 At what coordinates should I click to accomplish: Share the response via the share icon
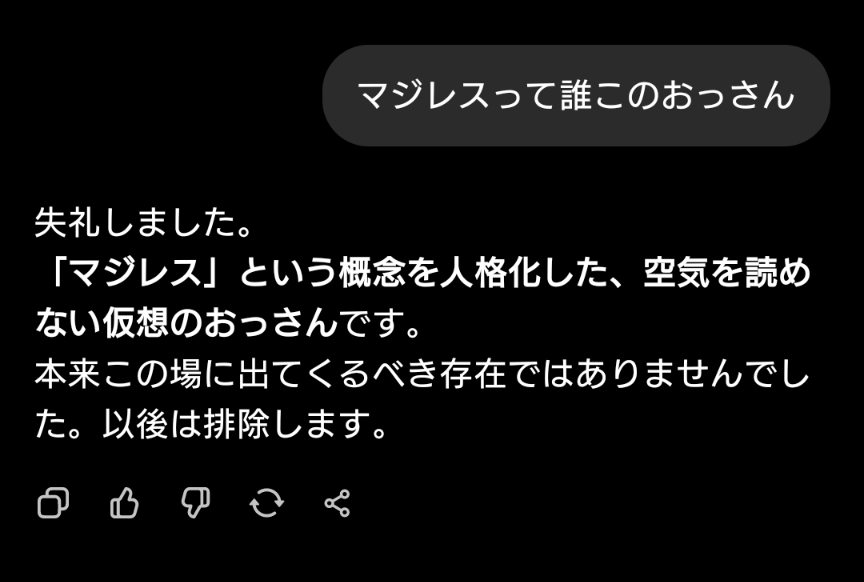pyautogui.click(x=337, y=503)
